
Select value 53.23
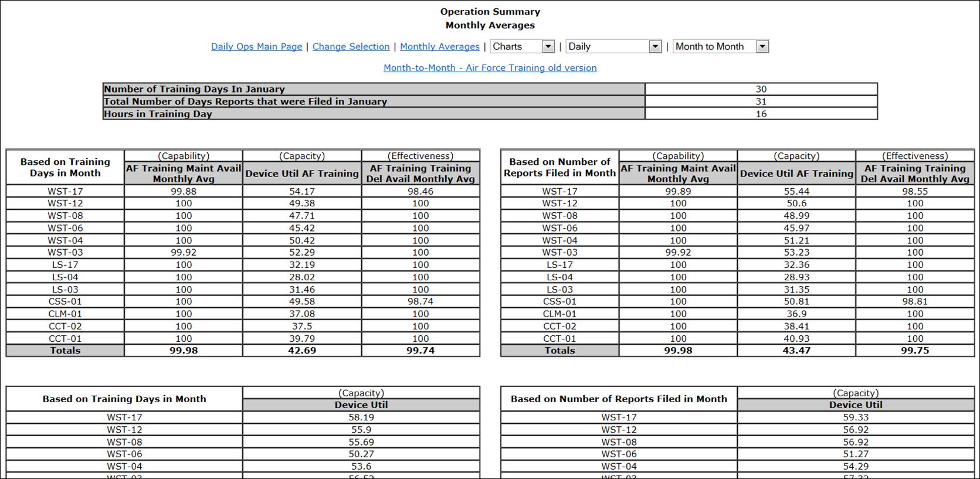point(796,253)
